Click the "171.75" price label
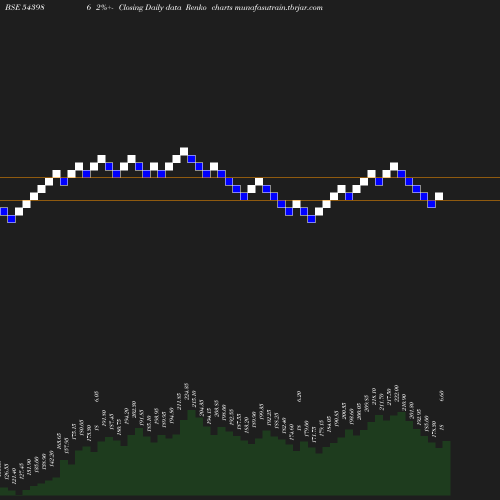500x500 pixels. tap(314, 434)
